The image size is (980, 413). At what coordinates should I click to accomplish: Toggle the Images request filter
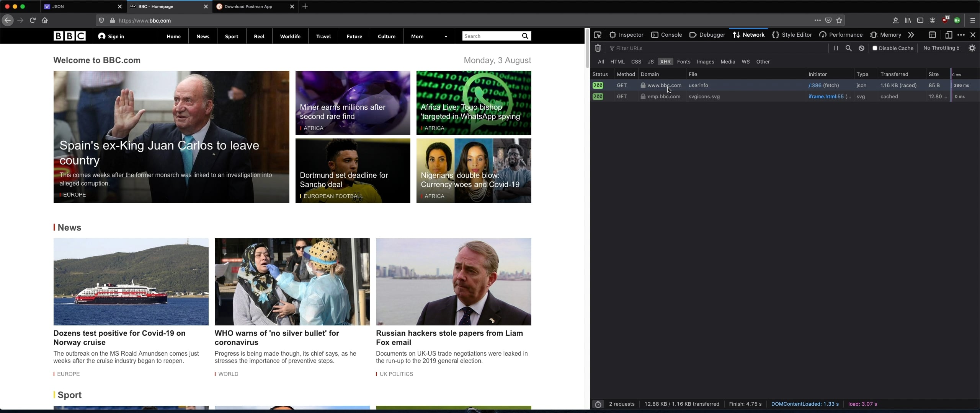point(705,62)
